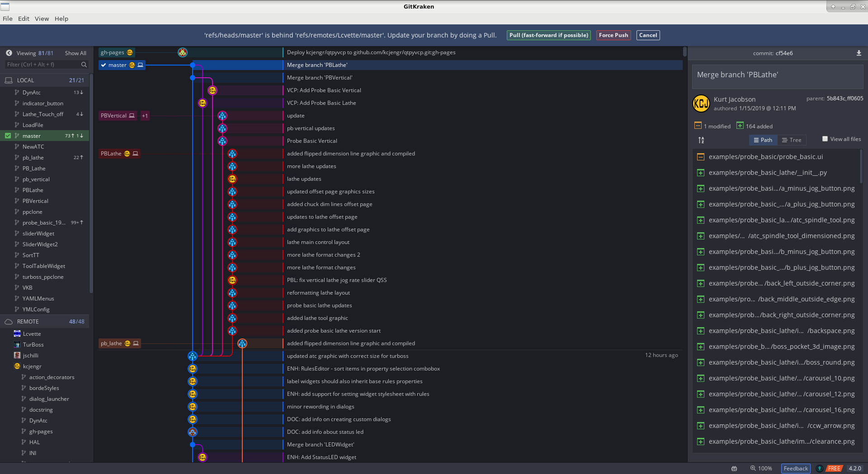
Task: Switch file list to Tree view
Action: click(x=792, y=140)
